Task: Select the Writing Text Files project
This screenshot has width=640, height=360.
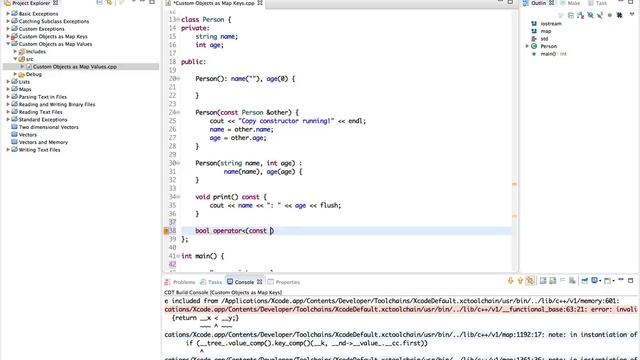Action: [x=39, y=150]
